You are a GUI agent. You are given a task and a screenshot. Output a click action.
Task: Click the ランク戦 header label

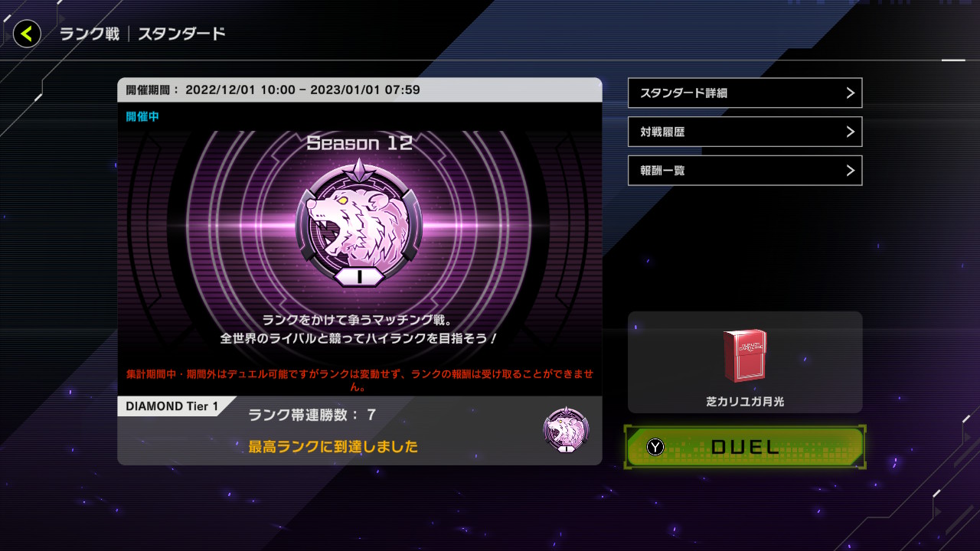[90, 34]
